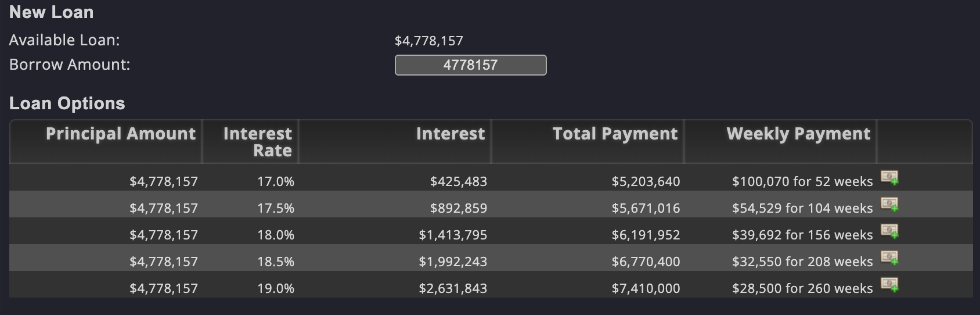
Task: Take the 260 weeks loan icon
Action: click(x=889, y=285)
